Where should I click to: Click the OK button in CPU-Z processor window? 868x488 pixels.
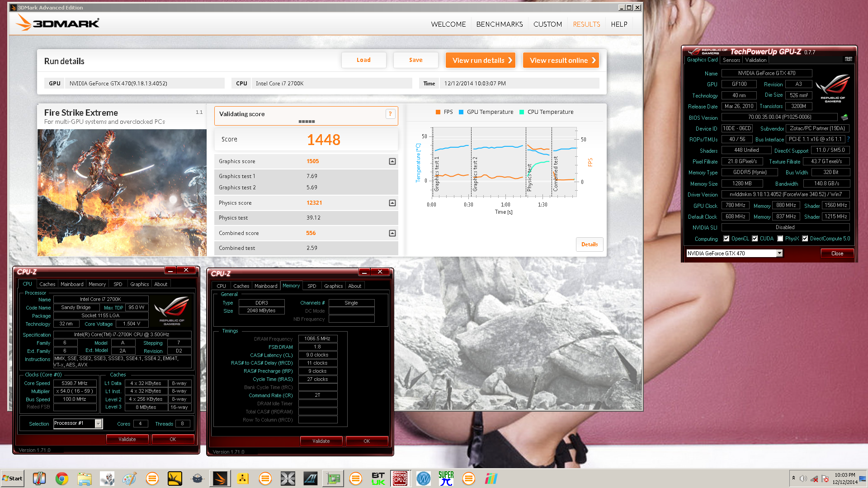[x=173, y=439]
